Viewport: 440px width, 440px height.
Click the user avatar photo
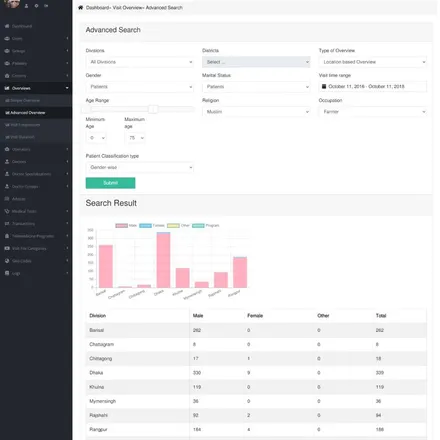pos(11,4)
